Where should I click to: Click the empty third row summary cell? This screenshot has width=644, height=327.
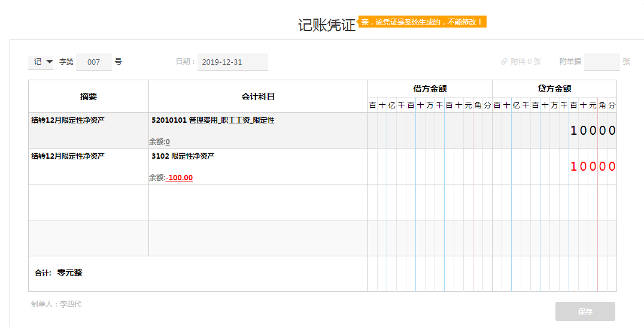[89, 202]
